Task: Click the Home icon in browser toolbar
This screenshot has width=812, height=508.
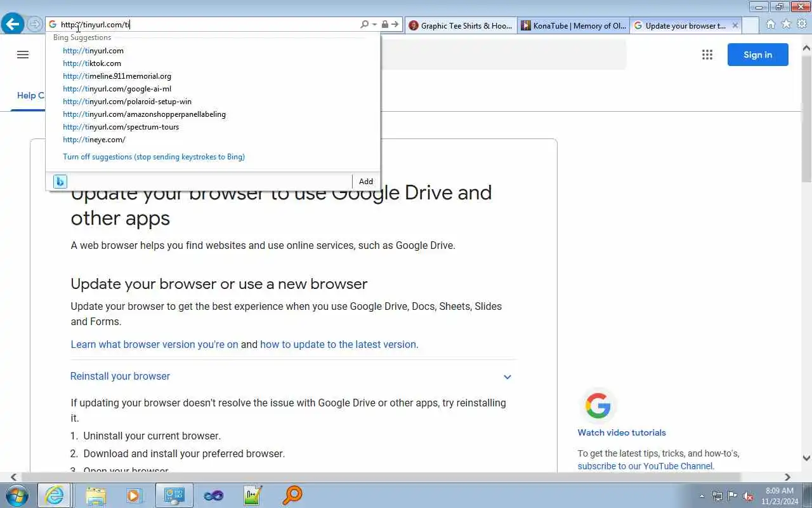Action: (770, 24)
